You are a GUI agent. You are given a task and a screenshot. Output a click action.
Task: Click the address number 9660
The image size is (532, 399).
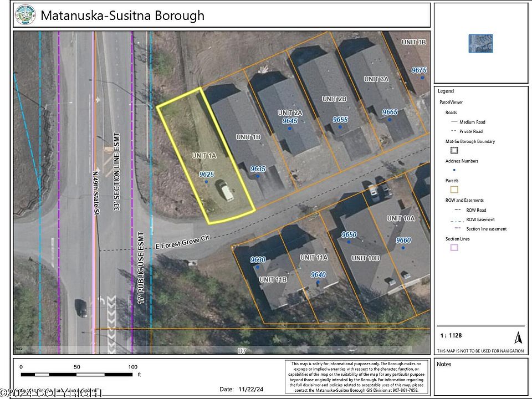(403, 240)
